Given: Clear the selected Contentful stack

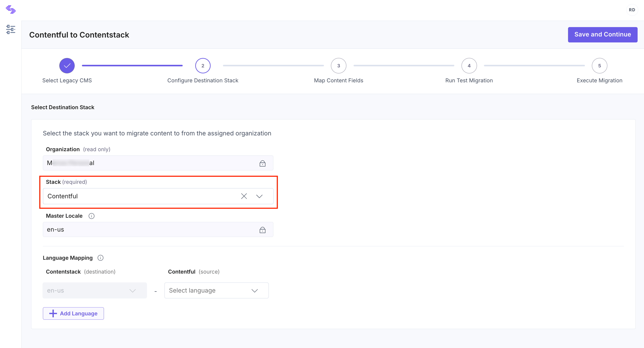Looking at the screenshot, I should pos(244,196).
